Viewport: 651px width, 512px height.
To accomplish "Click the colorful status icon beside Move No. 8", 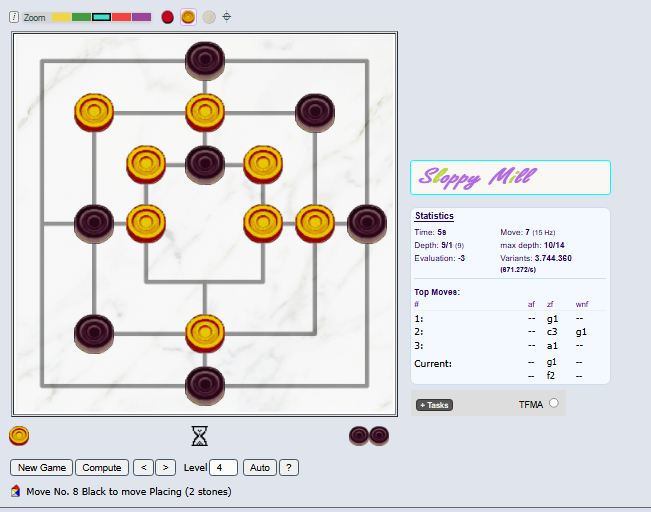I will click(15, 491).
